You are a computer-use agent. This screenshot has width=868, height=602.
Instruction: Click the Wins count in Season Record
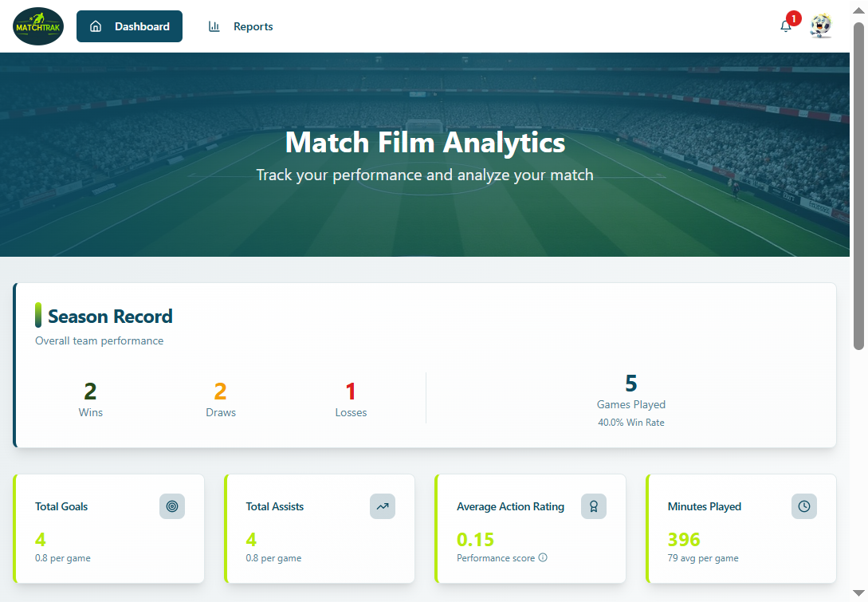click(x=90, y=391)
